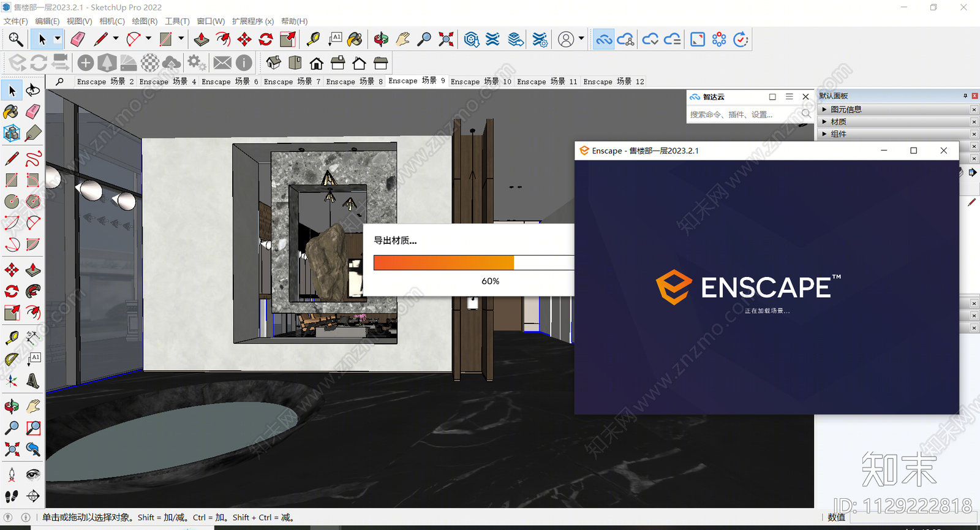The image size is (980, 530).
Task: Select the Scale tool in top toolbar
Action: click(287, 40)
